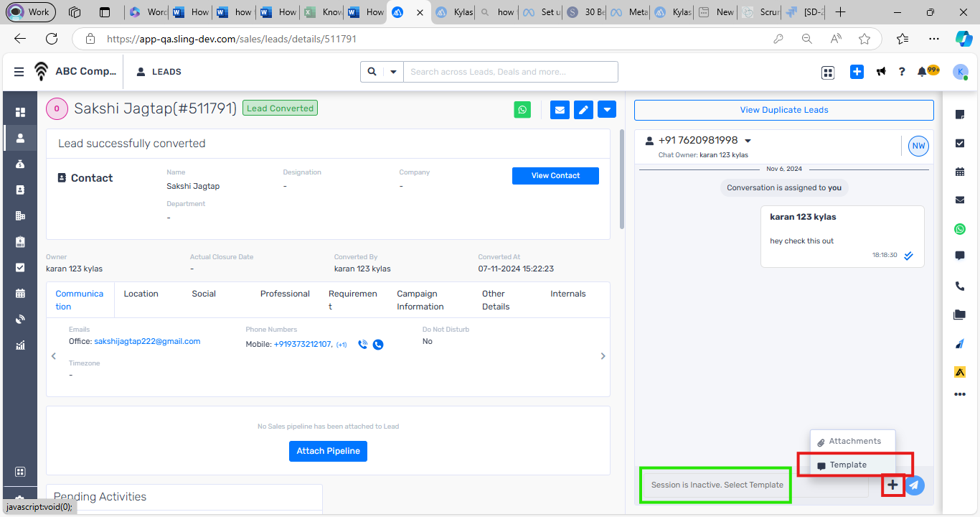Click the three dots More icon in right panel
Image resolution: width=980 pixels, height=517 pixels.
click(x=960, y=394)
